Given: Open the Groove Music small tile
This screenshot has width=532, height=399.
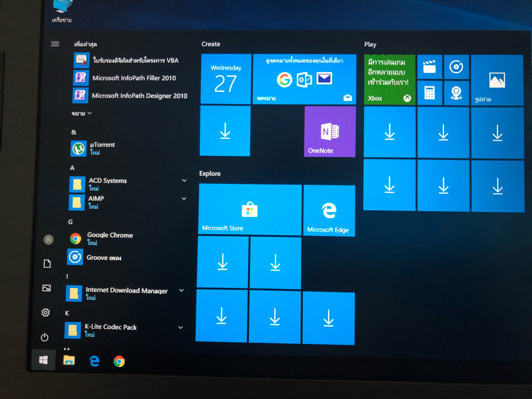Looking at the screenshot, I should 456,67.
